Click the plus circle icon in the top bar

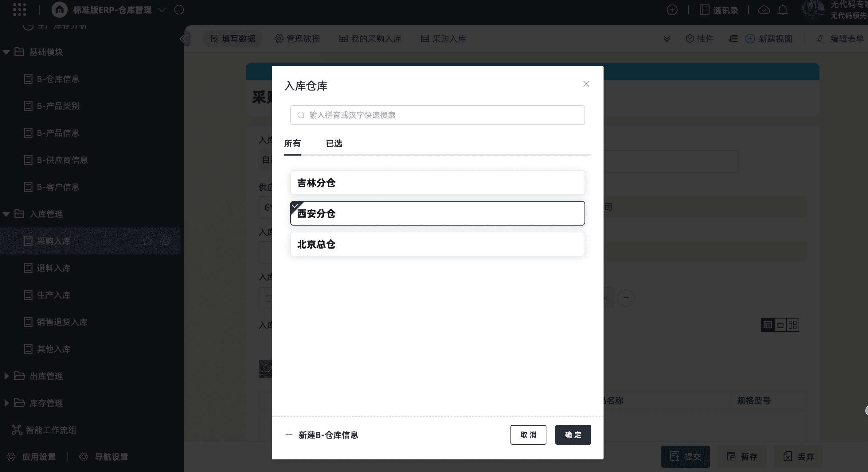coord(672,10)
